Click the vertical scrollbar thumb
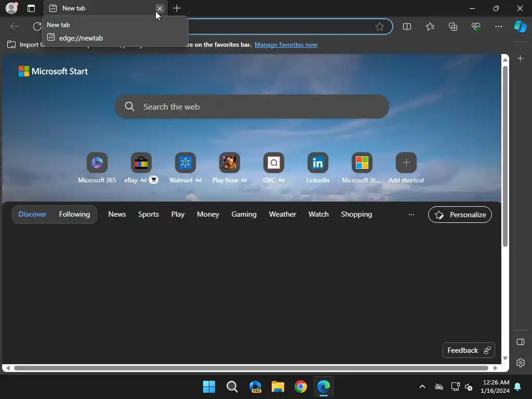This screenshot has height=399, width=532. tap(505, 156)
